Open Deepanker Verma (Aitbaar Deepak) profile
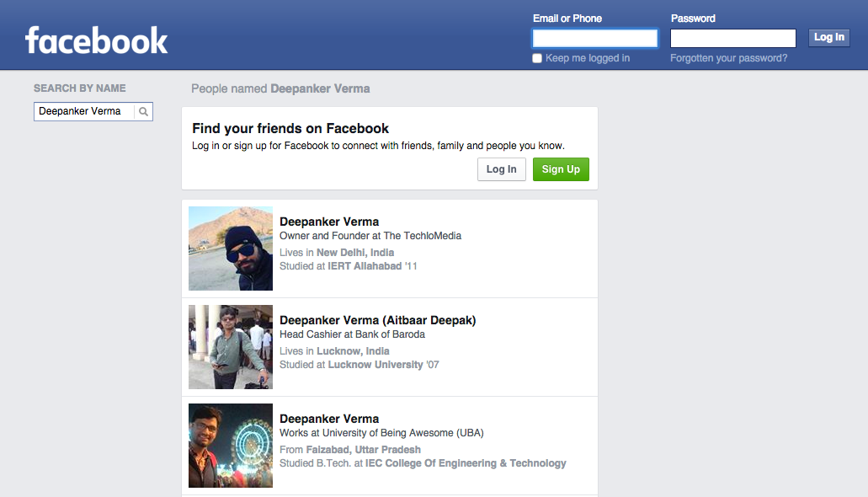 tap(377, 320)
